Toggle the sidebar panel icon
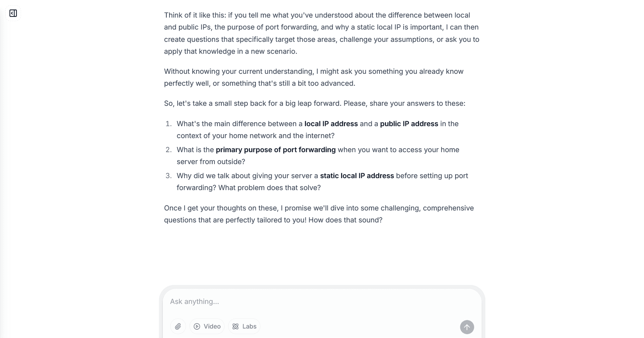This screenshot has width=644, height=338. (13, 13)
